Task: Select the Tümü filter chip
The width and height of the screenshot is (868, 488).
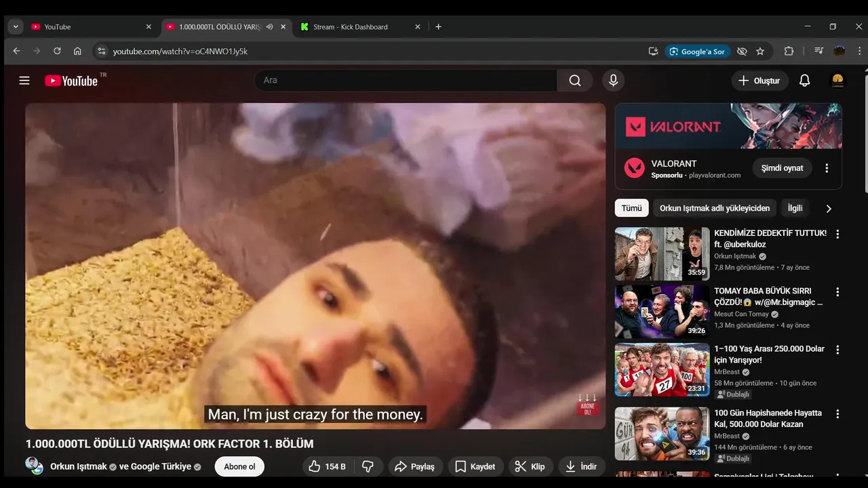Action: tap(631, 208)
